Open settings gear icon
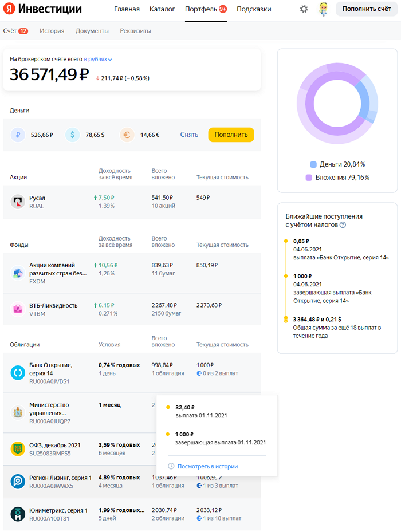 pyautogui.click(x=304, y=9)
